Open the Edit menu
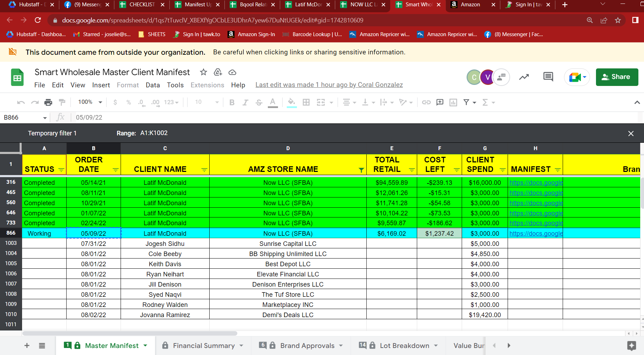 [58, 85]
